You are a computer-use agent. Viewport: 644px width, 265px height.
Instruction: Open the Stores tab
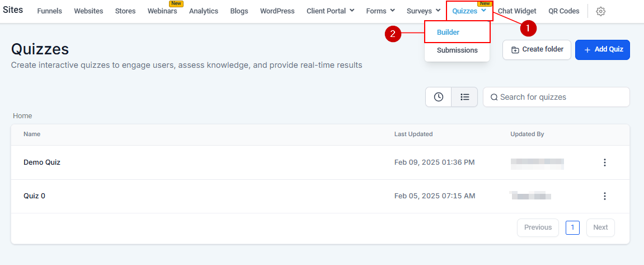pos(125,11)
